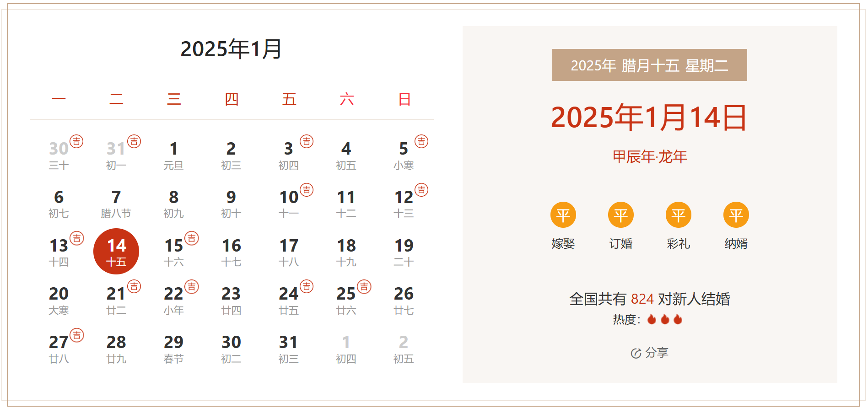Click the 四 Thursday column header
Image resolution: width=868 pixels, height=408 pixels.
coord(231,99)
